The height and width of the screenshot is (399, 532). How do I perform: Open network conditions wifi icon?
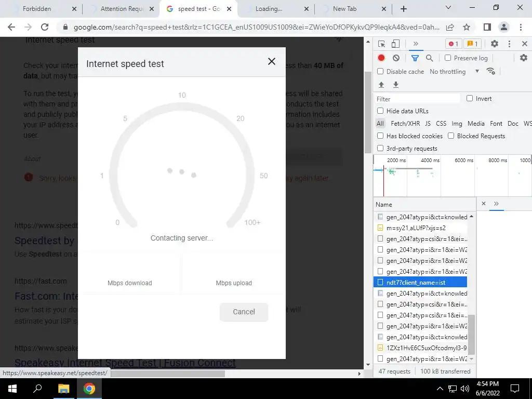(x=490, y=71)
